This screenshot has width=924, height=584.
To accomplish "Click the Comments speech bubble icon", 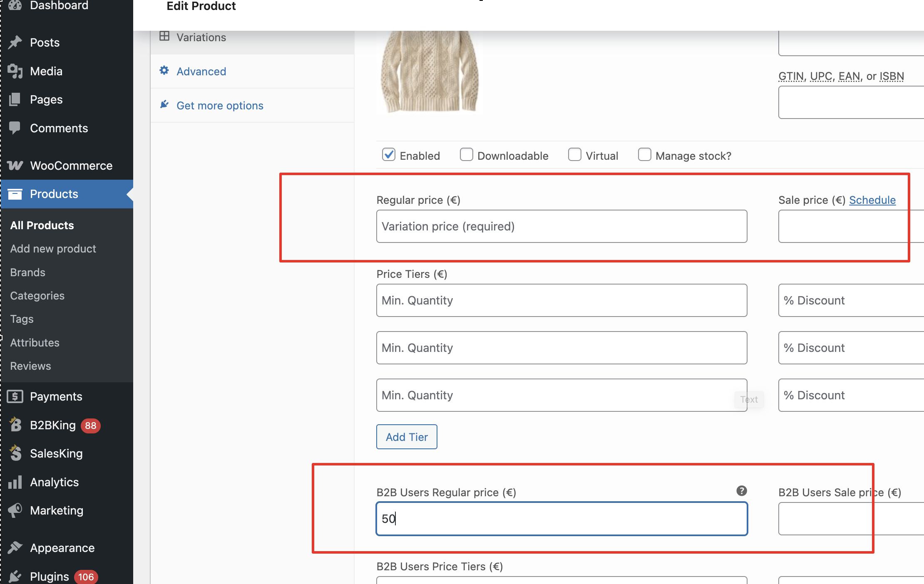I will tap(15, 128).
